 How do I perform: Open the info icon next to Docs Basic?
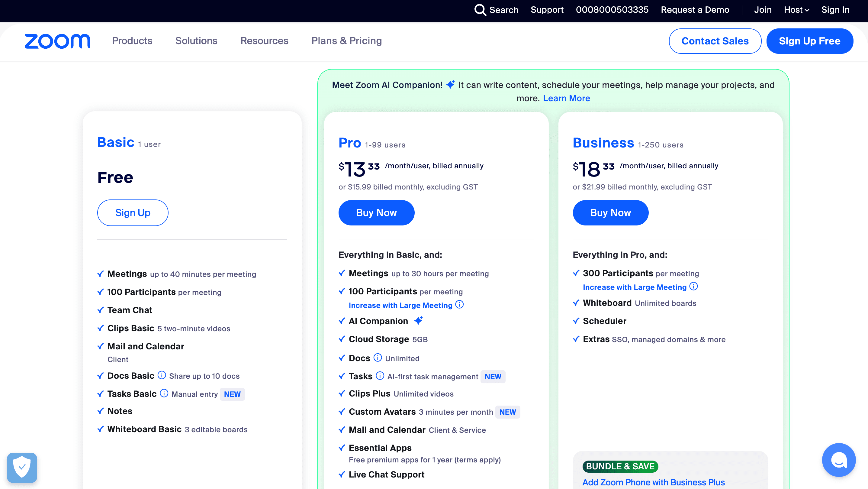(x=162, y=375)
